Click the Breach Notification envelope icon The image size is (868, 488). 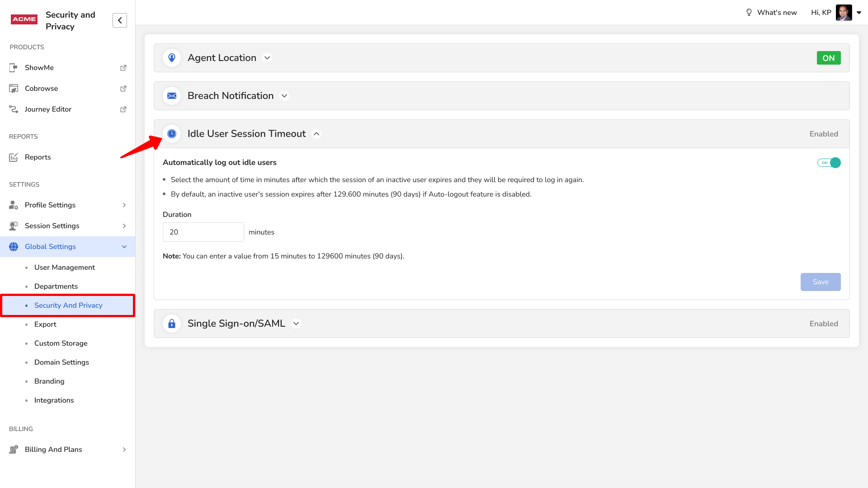172,96
